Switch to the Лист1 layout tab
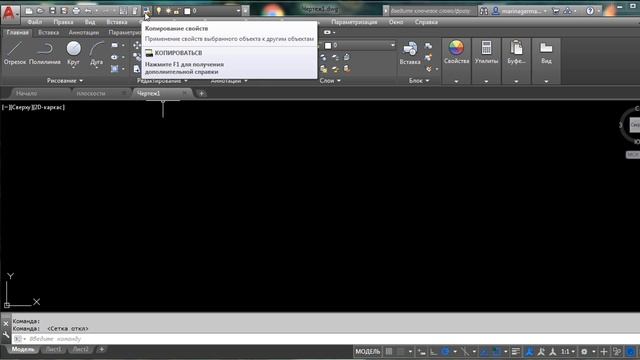The height and width of the screenshot is (360, 640). tap(53, 349)
